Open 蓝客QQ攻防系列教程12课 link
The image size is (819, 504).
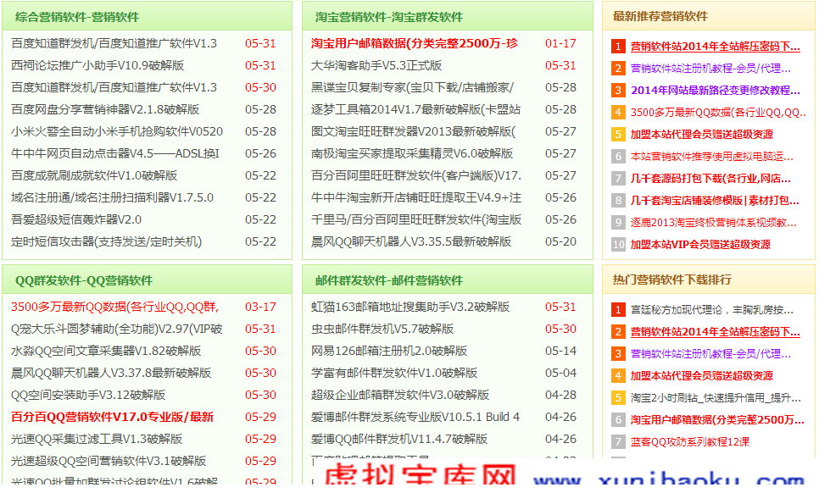coord(690,442)
